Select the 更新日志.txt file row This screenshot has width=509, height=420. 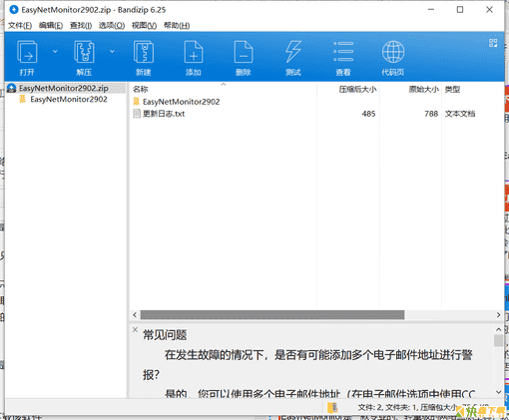pyautogui.click(x=304, y=114)
